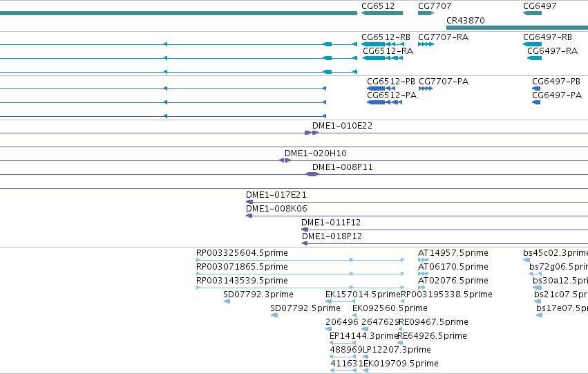Select EST RP003325604.5prime
588x374 pixels.
tap(300, 260)
